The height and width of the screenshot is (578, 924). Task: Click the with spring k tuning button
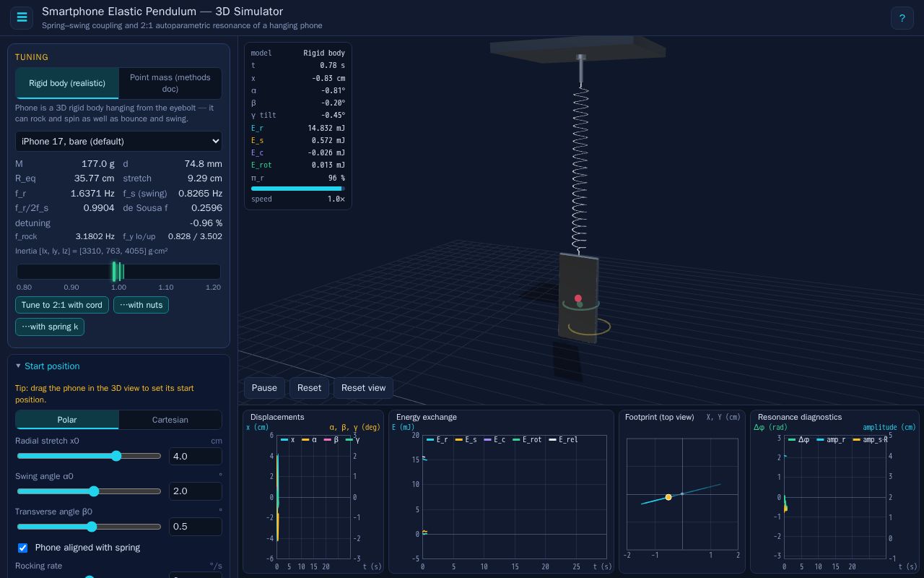point(50,327)
